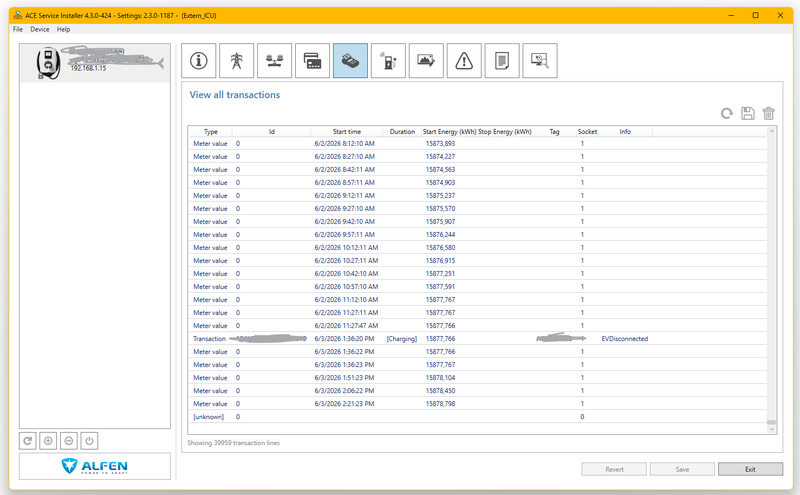Click the [Charging] duration cell
Screen dimensions: 800x495
tap(402, 339)
